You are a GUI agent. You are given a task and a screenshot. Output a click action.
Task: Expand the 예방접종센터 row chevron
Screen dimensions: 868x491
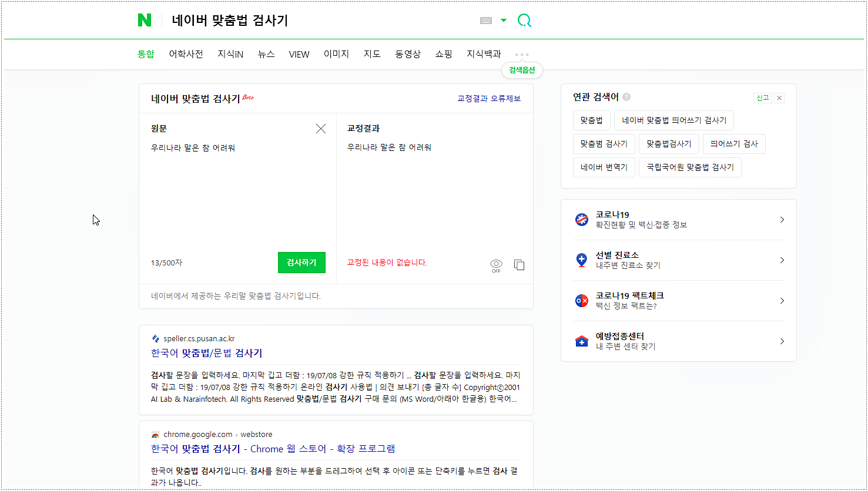click(x=782, y=341)
